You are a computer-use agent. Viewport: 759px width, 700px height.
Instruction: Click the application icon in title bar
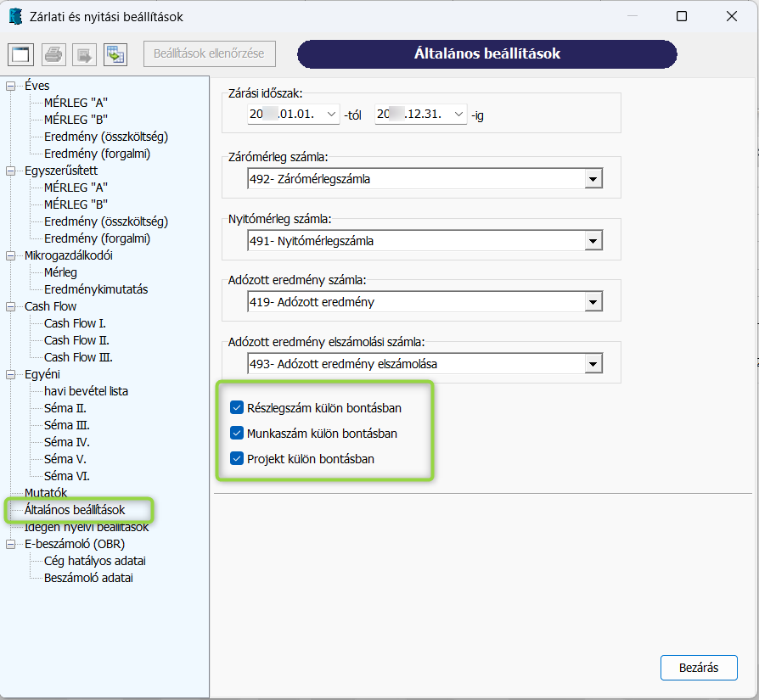click(x=15, y=16)
